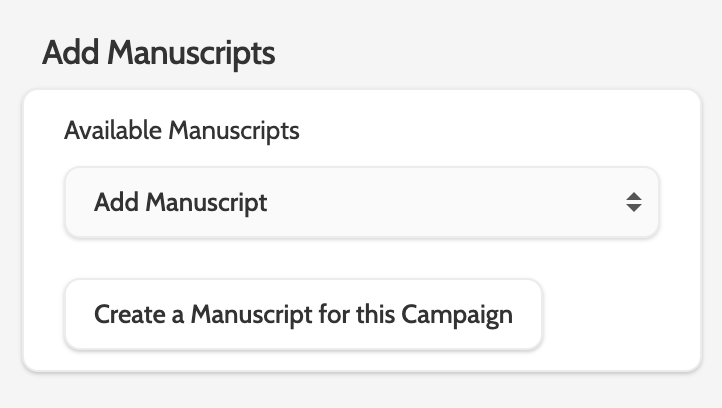The image size is (722, 408).
Task: Click the 'Add Manuscripts' section title
Action: pyautogui.click(x=158, y=53)
